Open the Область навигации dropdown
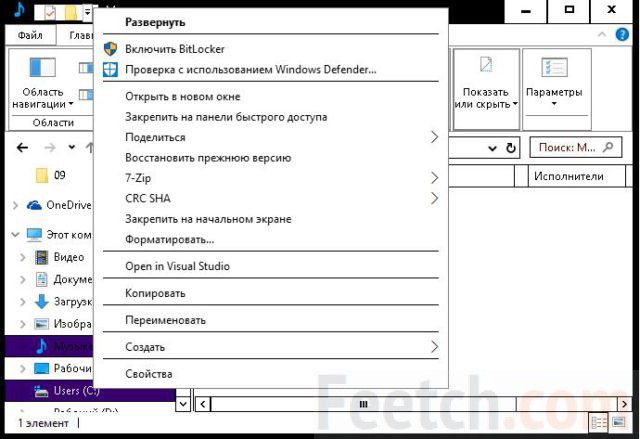Screen dimensions: 640x439 pyautogui.click(x=42, y=99)
